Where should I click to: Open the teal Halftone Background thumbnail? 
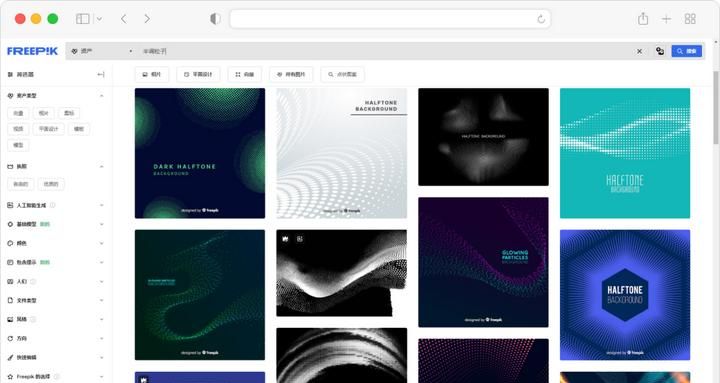pos(625,153)
